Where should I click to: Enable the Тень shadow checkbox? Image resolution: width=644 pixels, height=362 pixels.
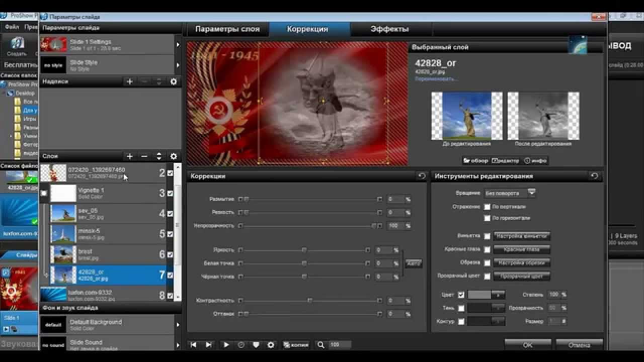tap(461, 308)
